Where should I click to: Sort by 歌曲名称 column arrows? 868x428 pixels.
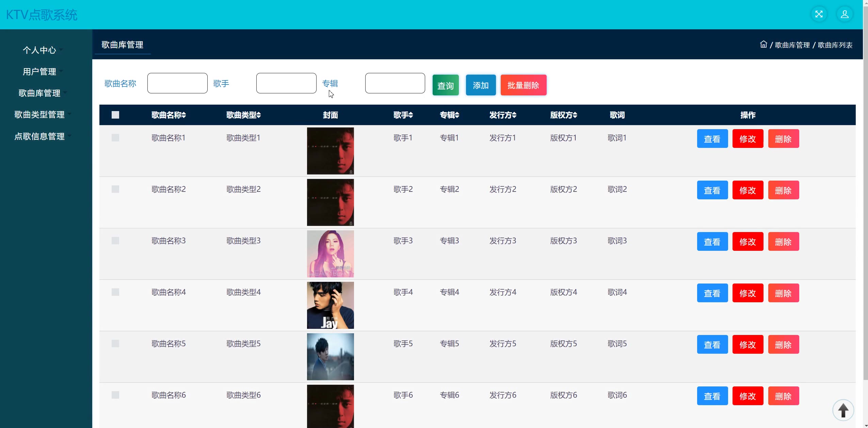coord(184,115)
